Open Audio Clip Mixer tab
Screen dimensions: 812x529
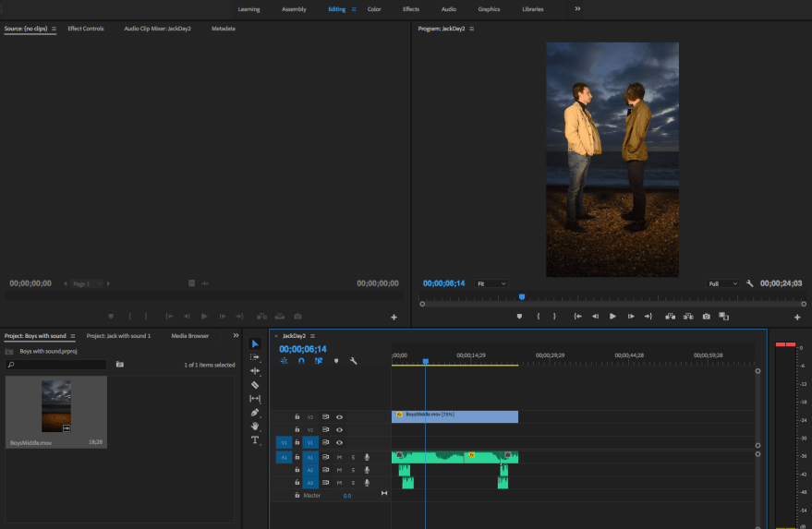point(157,29)
